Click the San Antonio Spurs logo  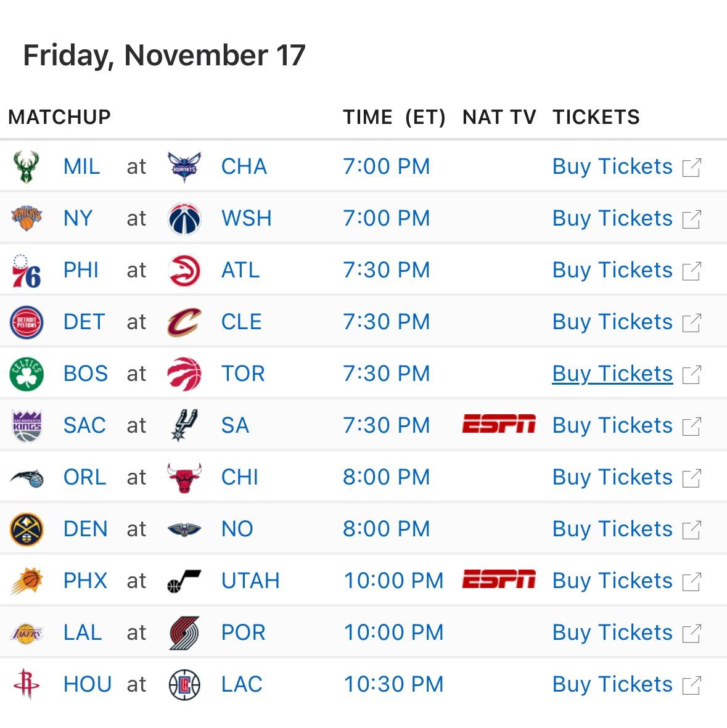[x=184, y=425]
